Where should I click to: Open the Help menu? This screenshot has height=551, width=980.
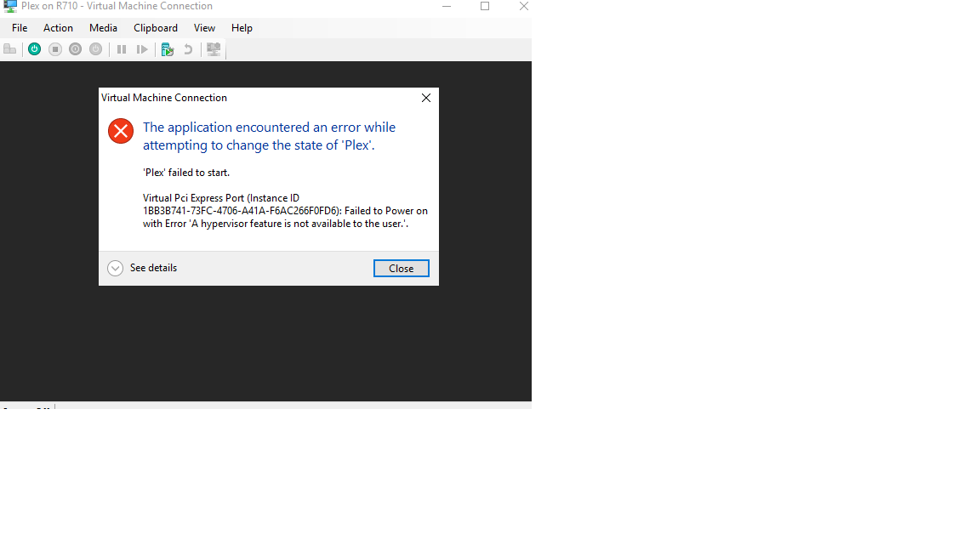click(x=242, y=28)
